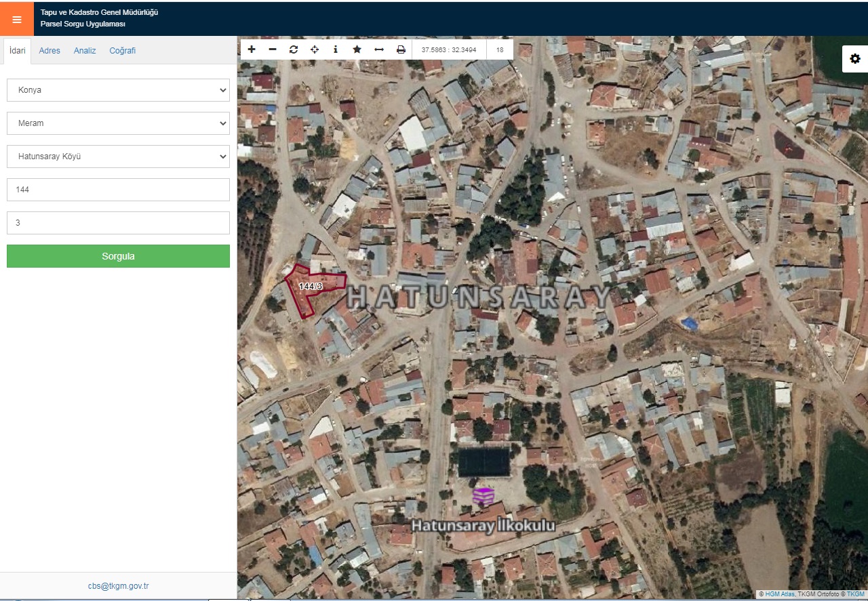The image size is (868, 601).
Task: Open the Meram district dropdown
Action: pos(118,123)
